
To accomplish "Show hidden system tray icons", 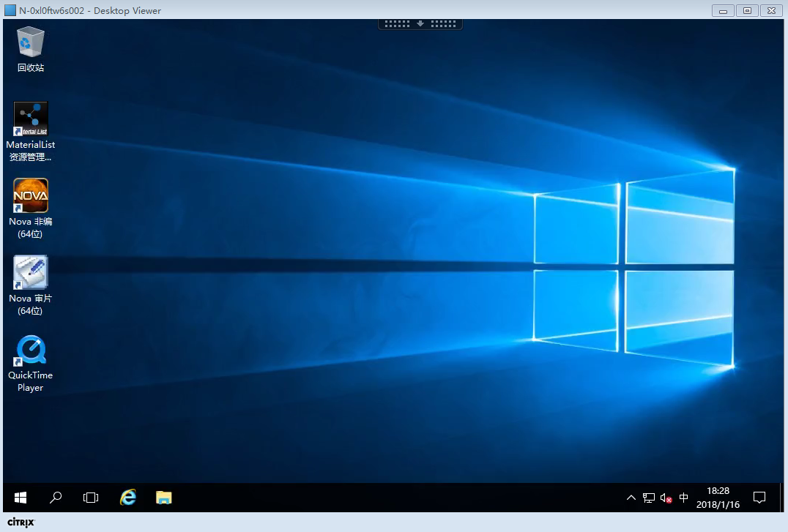I will click(x=631, y=498).
